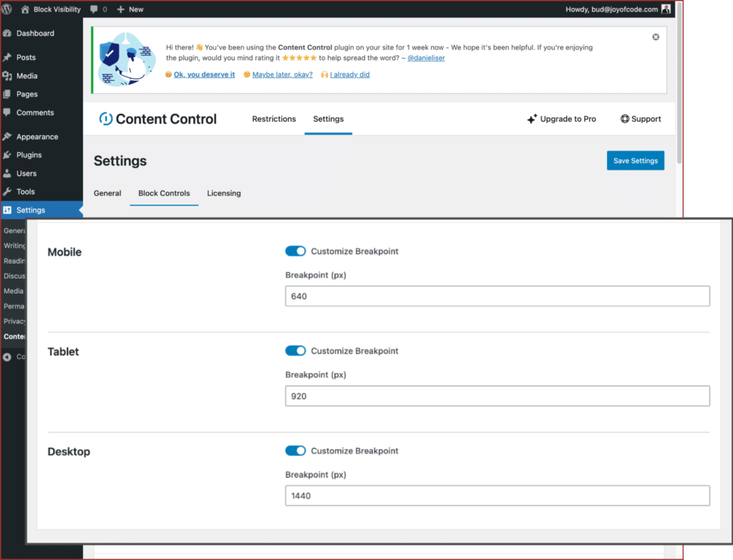Click the Save Settings button
The width and height of the screenshot is (733, 560).
(636, 160)
